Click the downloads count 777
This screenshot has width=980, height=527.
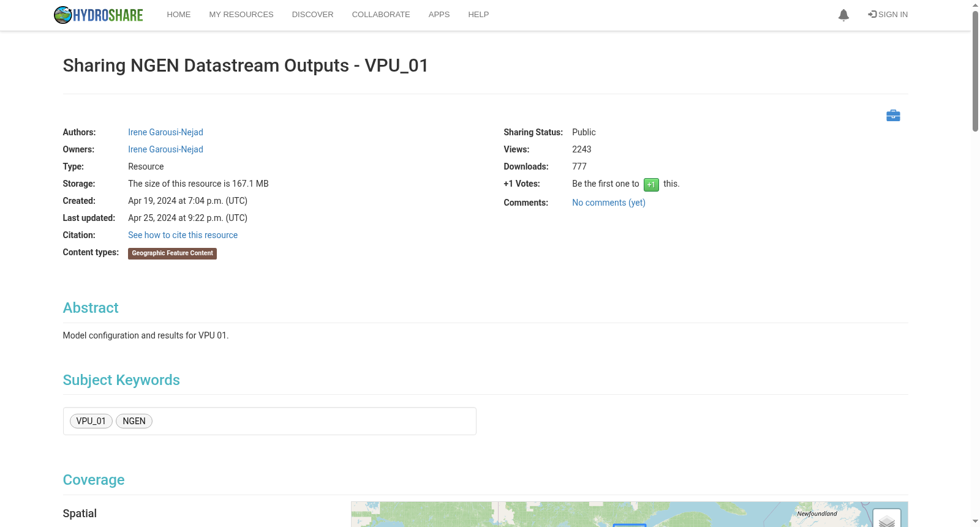pos(579,166)
